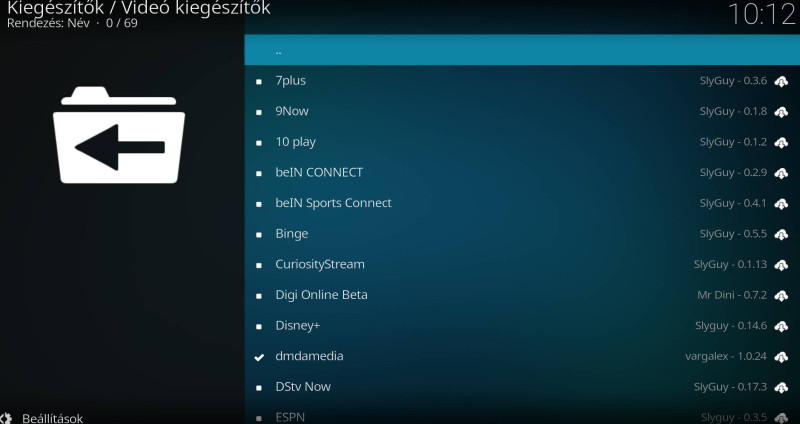Click the large back folder icon
The height and width of the screenshot is (424, 800).
tap(119, 135)
